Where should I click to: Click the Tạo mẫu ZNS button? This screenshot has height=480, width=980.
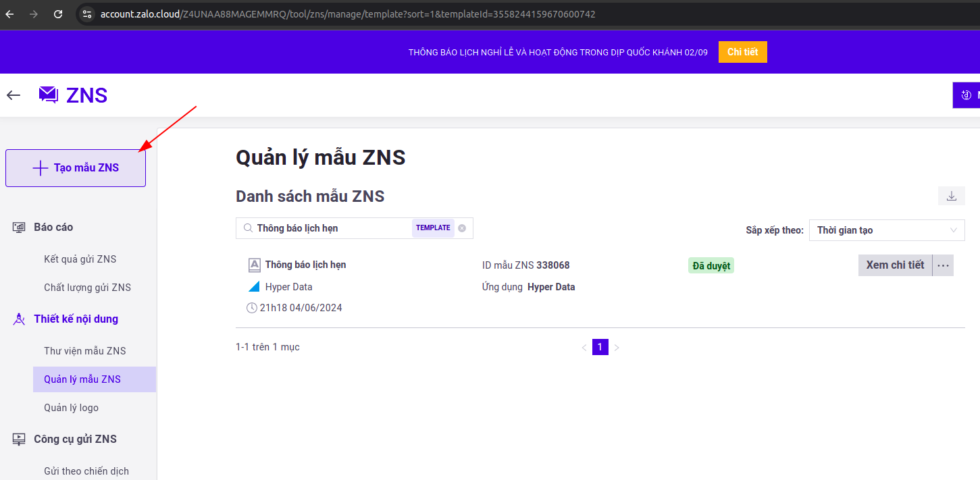pyautogui.click(x=76, y=167)
